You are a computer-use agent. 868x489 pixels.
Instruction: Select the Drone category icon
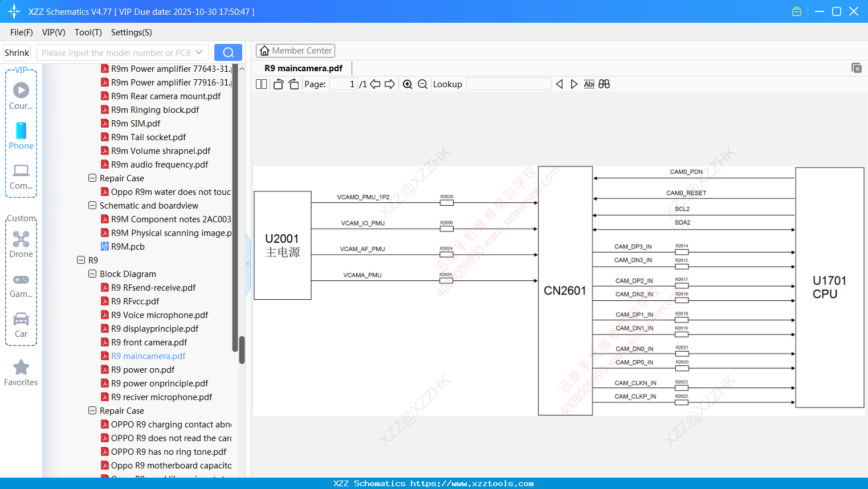pyautogui.click(x=21, y=239)
